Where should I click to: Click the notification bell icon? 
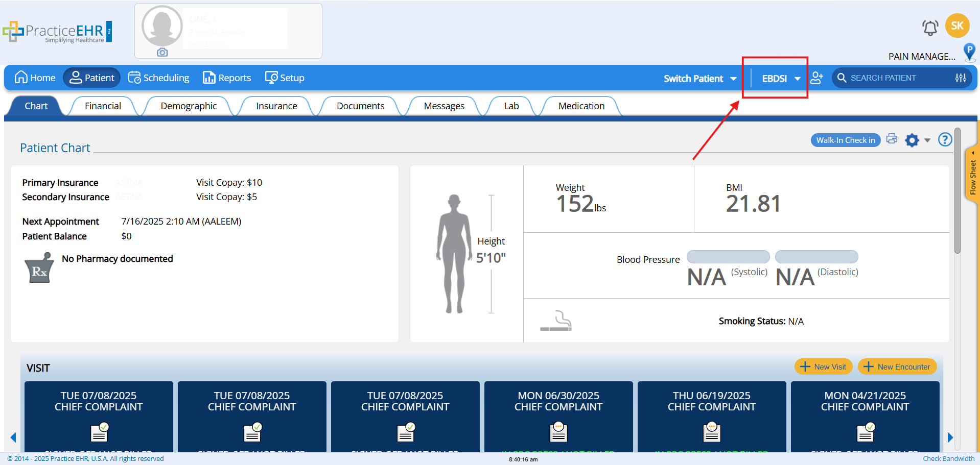tap(930, 28)
